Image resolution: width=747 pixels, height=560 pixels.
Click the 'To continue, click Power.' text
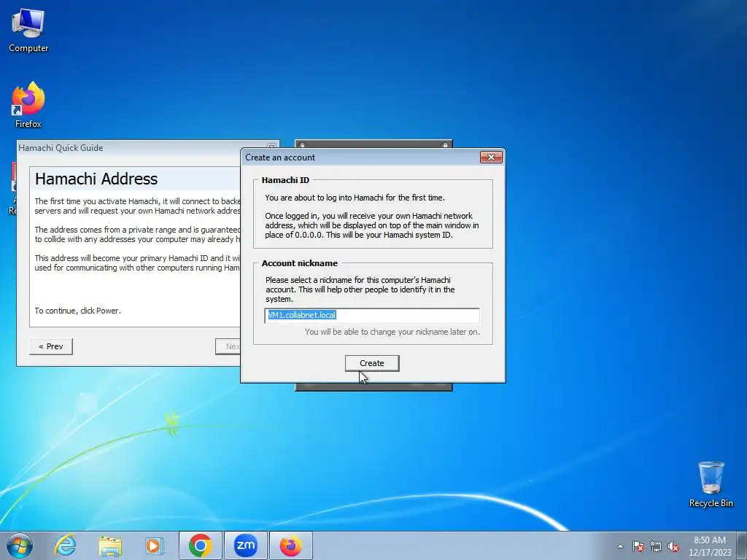(x=77, y=311)
